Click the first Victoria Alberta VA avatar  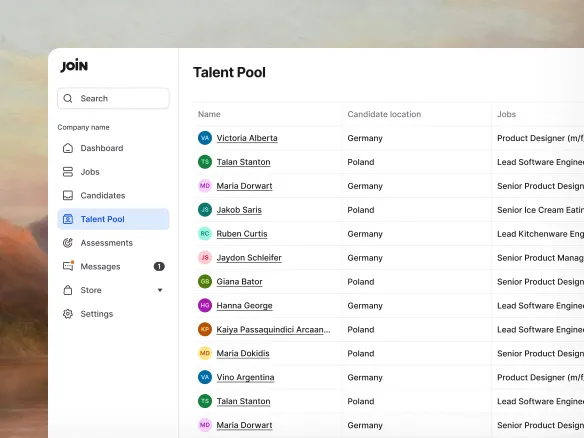click(x=205, y=138)
